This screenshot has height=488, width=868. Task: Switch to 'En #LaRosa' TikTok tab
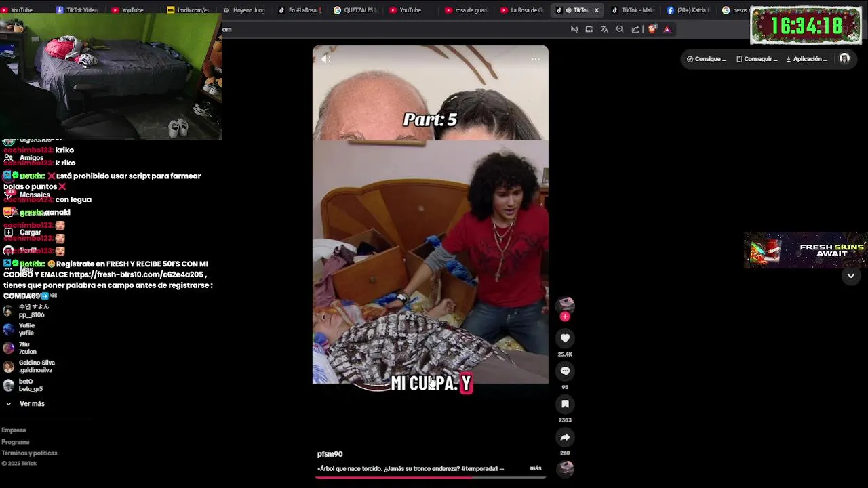click(299, 10)
